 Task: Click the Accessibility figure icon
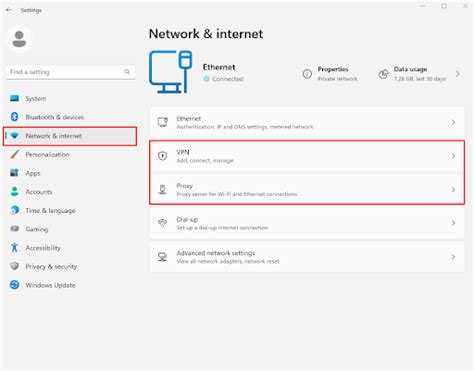14,247
